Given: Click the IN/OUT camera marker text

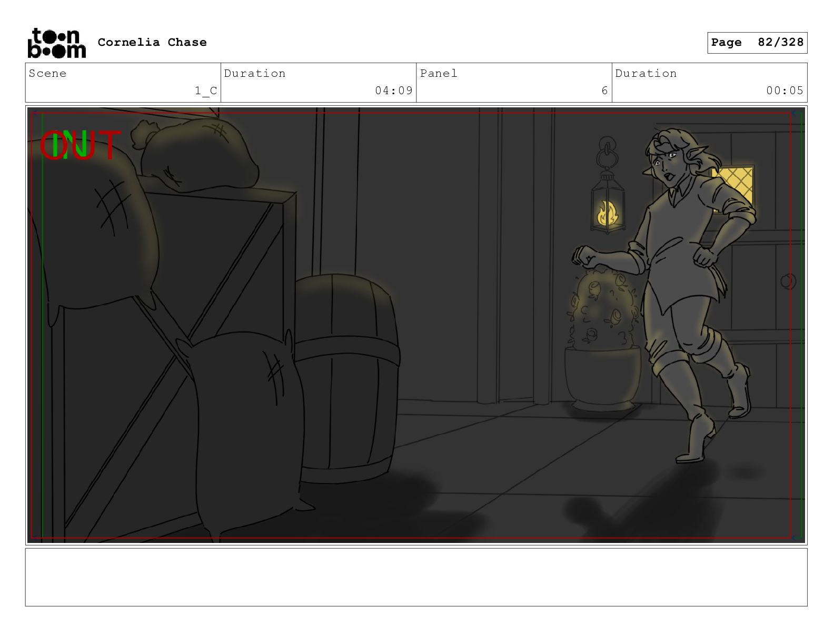Looking at the screenshot, I should [81, 145].
